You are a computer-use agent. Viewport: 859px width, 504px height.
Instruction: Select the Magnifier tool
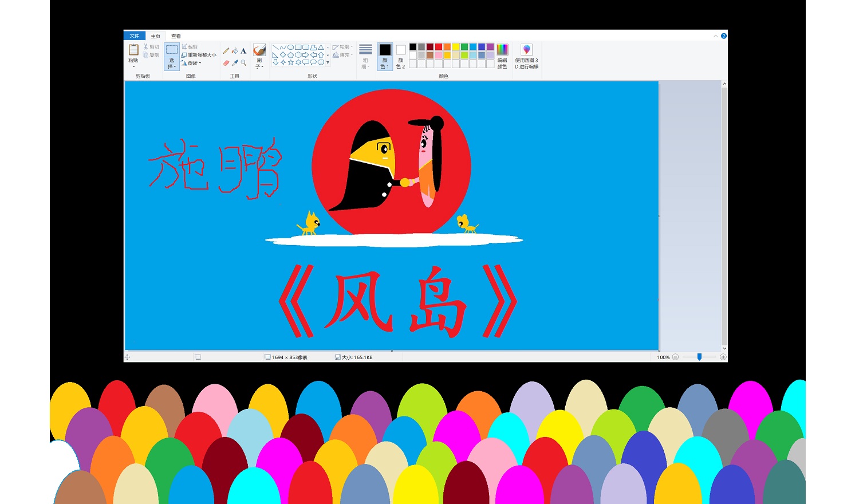pyautogui.click(x=243, y=63)
